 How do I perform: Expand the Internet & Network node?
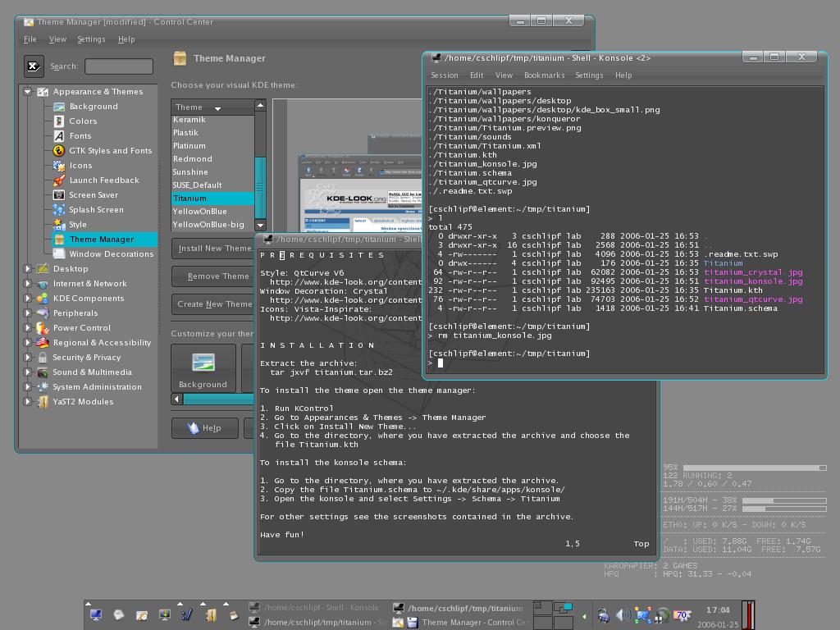[x=27, y=283]
